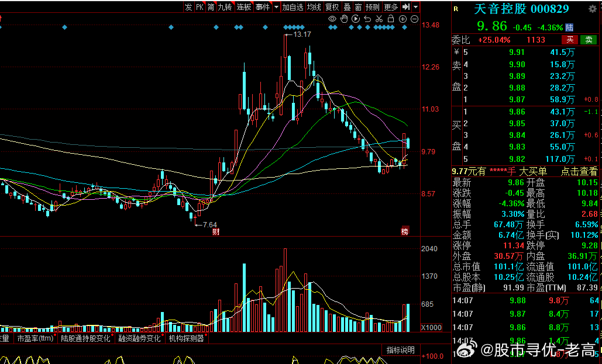Select the 陆股通持股变化 tab

(x=86, y=338)
